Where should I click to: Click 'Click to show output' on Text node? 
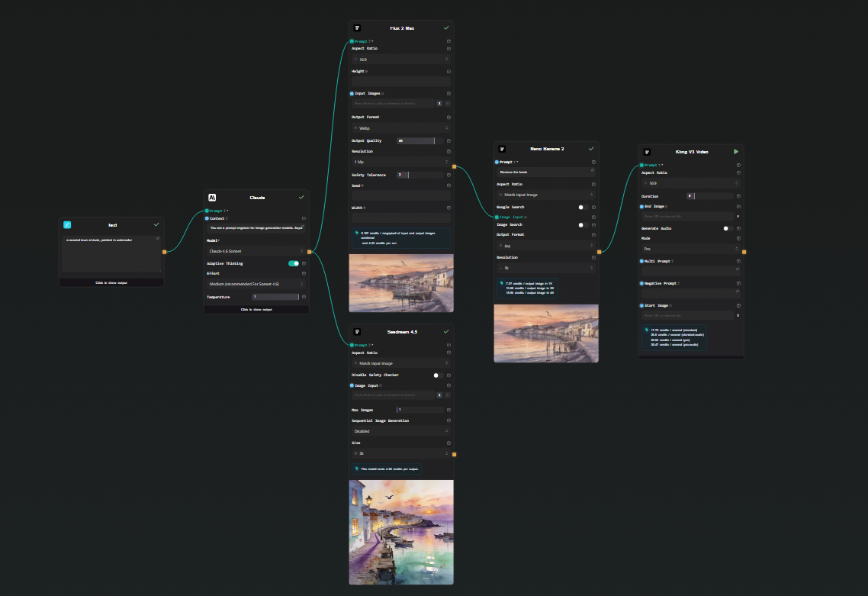click(111, 282)
